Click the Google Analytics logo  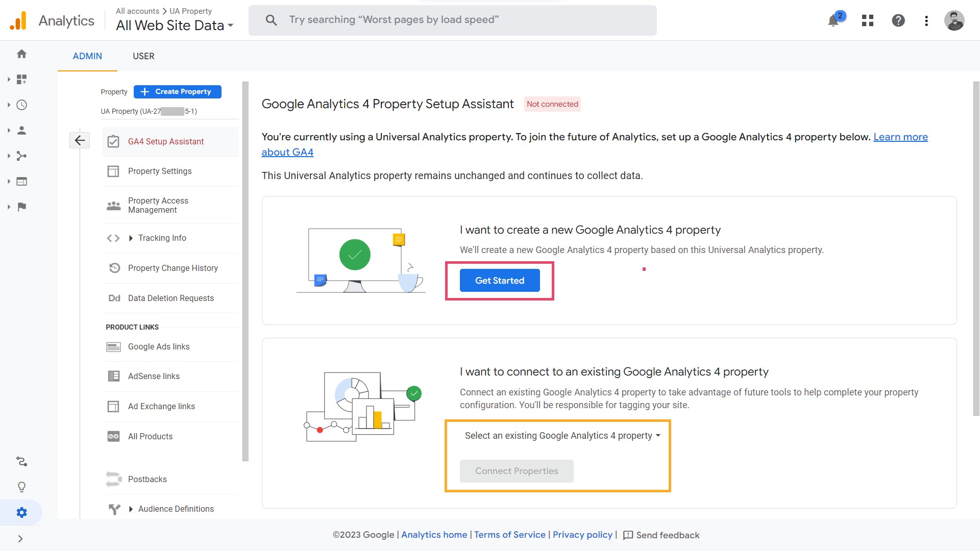pyautogui.click(x=18, y=20)
